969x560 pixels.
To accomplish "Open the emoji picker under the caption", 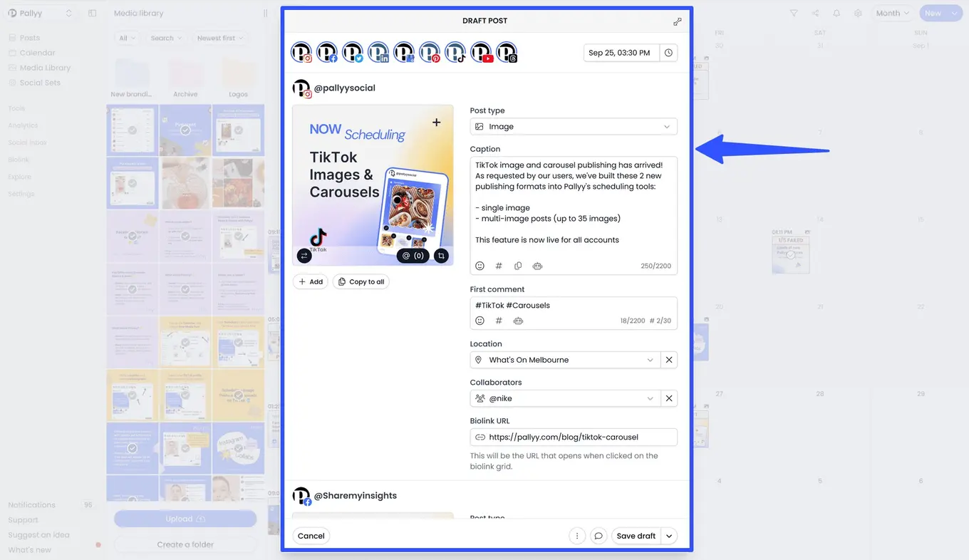I will point(480,265).
